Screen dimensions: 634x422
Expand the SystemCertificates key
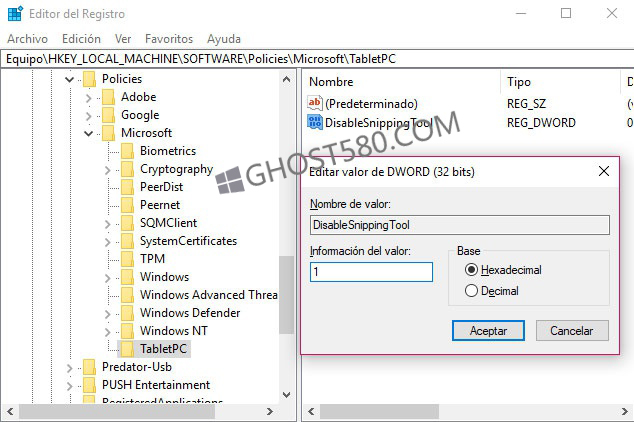click(108, 242)
